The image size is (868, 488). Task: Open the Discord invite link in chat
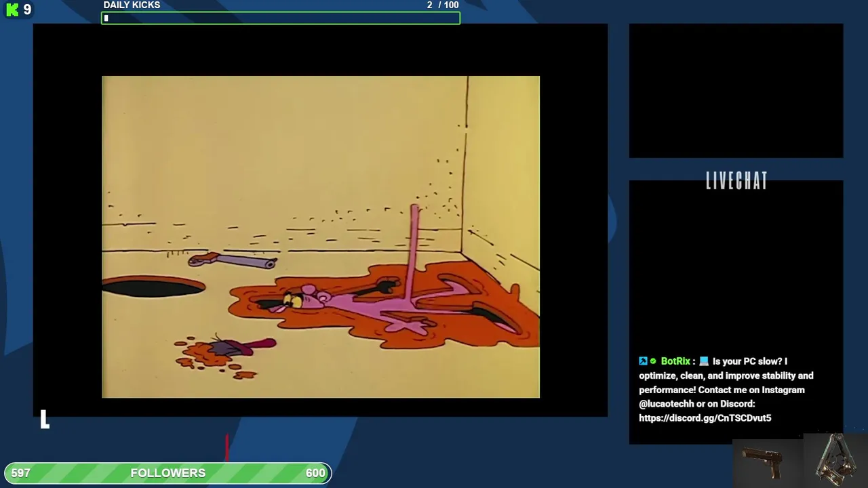pyautogui.click(x=705, y=418)
